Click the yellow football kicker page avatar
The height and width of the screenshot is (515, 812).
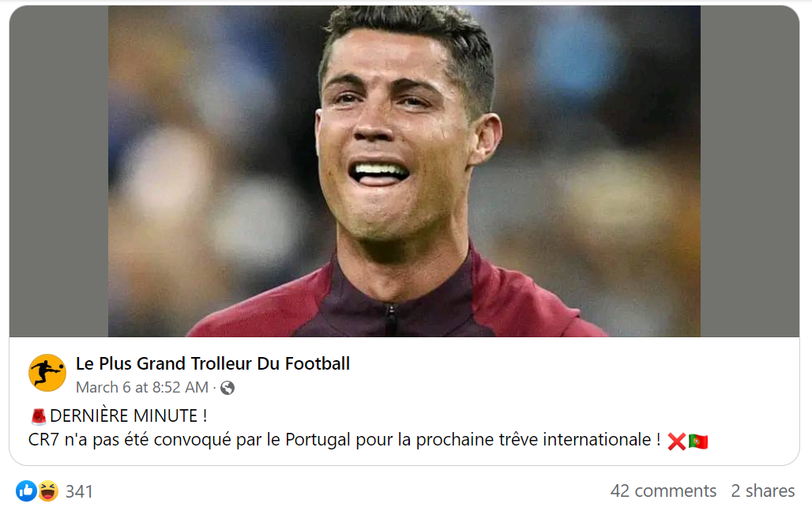coord(47,373)
